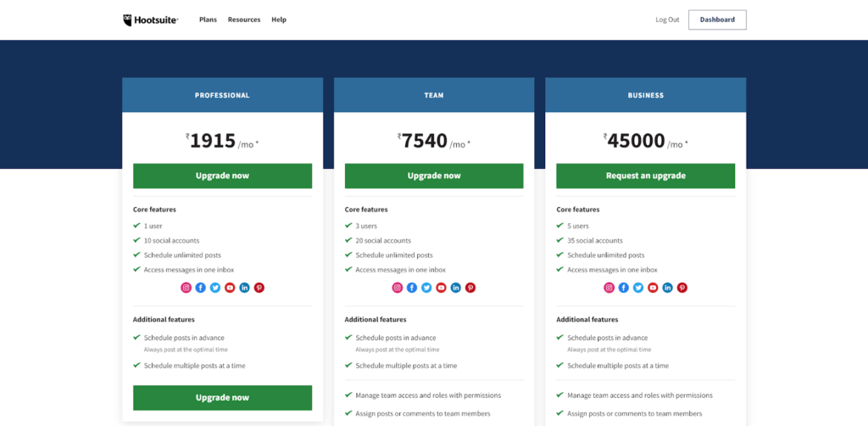
Task: Click bottom Upgrade now in Professional plan
Action: [223, 398]
